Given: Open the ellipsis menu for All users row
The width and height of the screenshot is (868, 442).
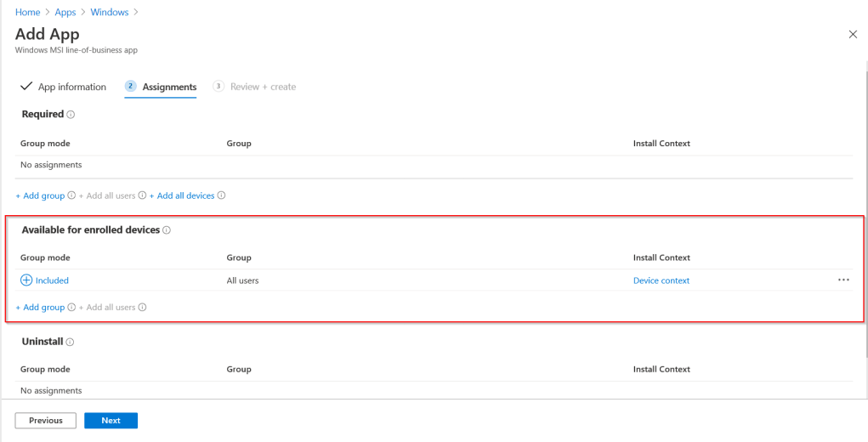Looking at the screenshot, I should (843, 280).
